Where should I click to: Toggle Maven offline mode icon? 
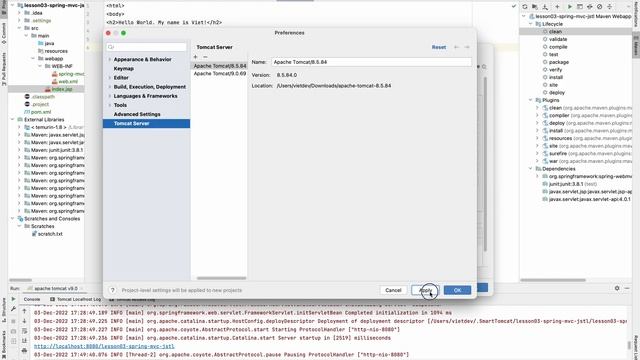tap(589, 7)
